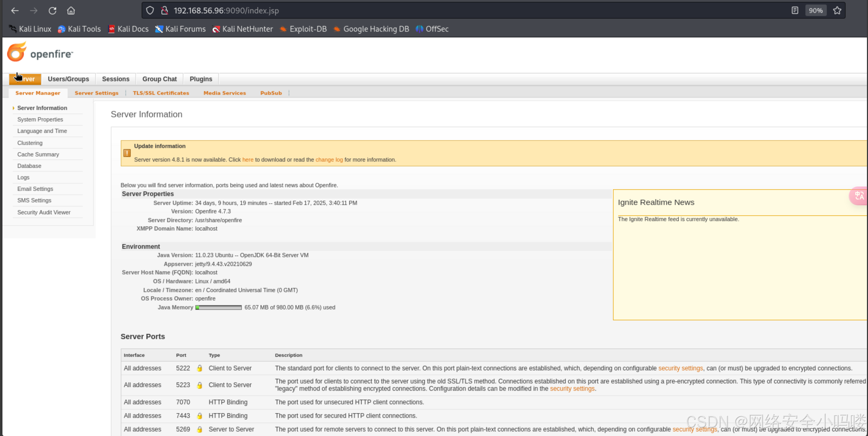
Task: Open reader view icon in address bar
Action: tap(795, 10)
